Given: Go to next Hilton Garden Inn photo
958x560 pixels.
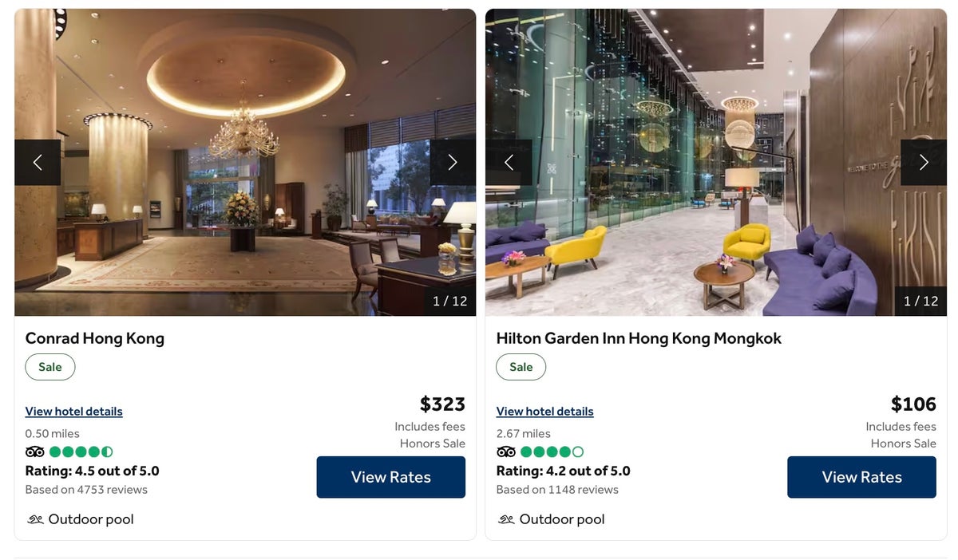Looking at the screenshot, I should pos(924,163).
